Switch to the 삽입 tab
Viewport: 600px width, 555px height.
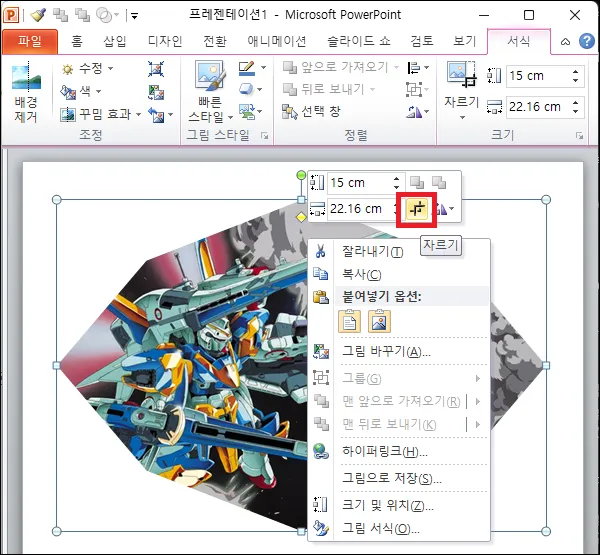[x=115, y=41]
